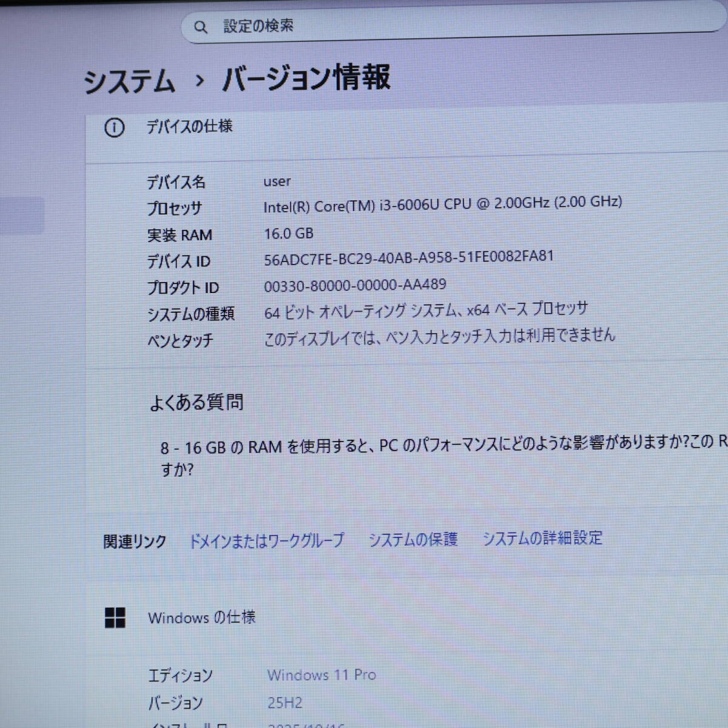Select the 16.0 GB RAM value
The image size is (728, 728).
click(x=289, y=234)
